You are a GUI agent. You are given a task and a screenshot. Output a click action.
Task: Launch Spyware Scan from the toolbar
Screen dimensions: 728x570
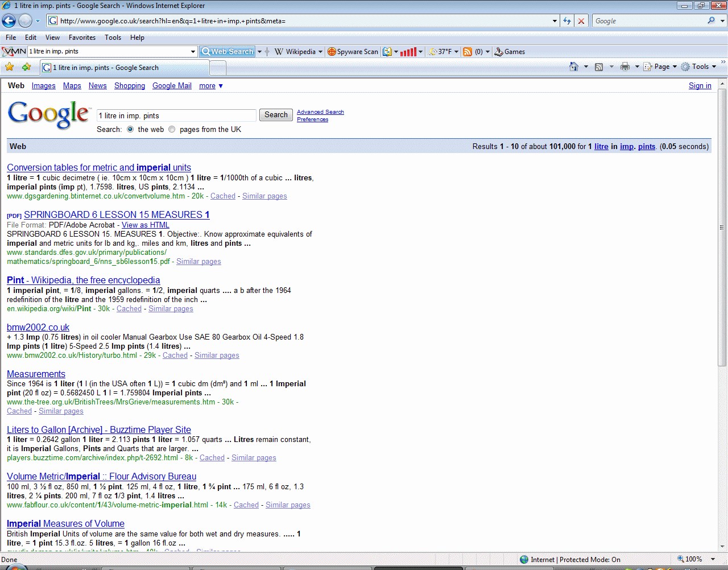coord(353,52)
